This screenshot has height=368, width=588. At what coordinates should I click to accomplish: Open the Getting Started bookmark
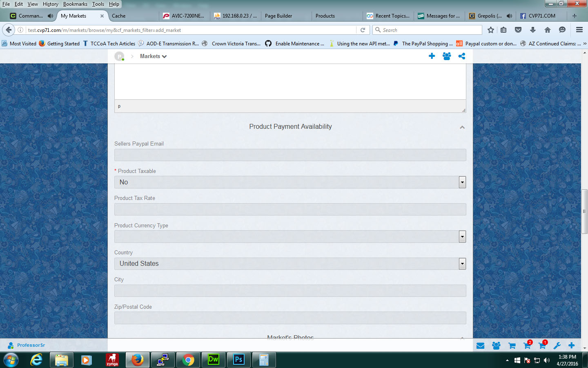pos(59,44)
